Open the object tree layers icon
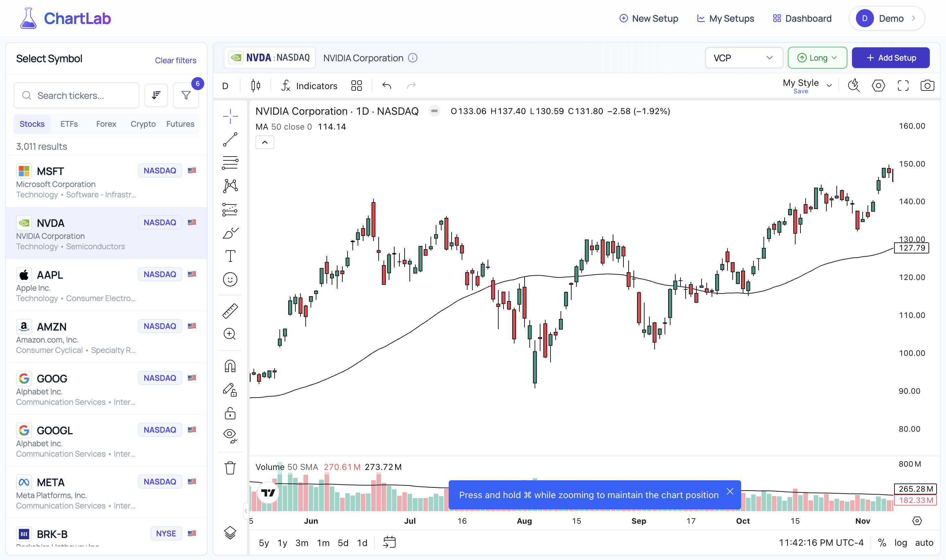Image resolution: width=946 pixels, height=560 pixels. click(230, 532)
